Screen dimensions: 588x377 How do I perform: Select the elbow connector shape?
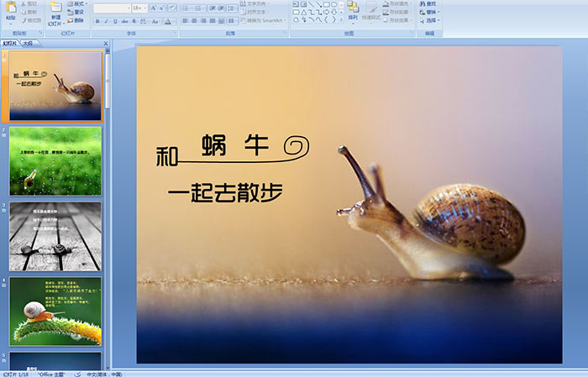(312, 13)
